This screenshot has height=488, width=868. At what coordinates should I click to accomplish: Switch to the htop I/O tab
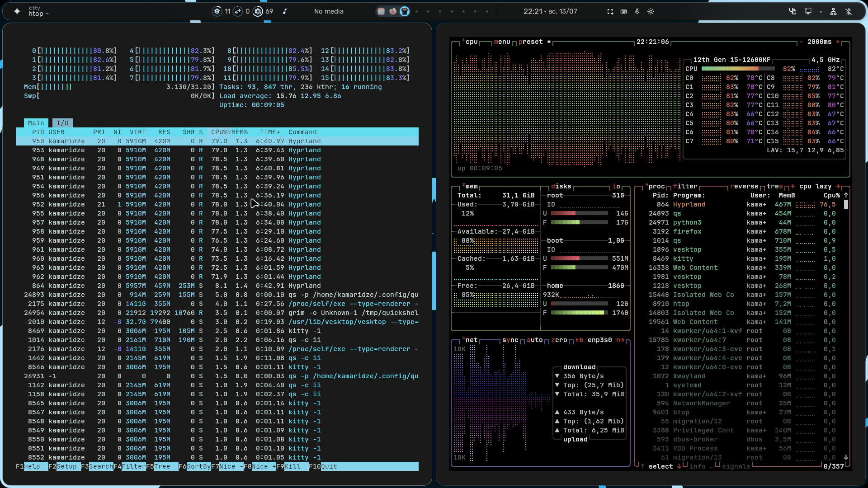click(62, 123)
